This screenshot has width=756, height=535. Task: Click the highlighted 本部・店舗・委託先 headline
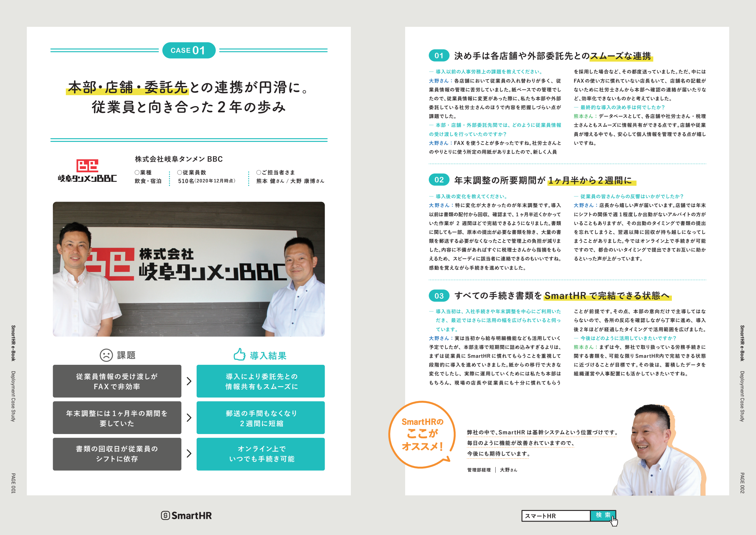[x=128, y=88]
